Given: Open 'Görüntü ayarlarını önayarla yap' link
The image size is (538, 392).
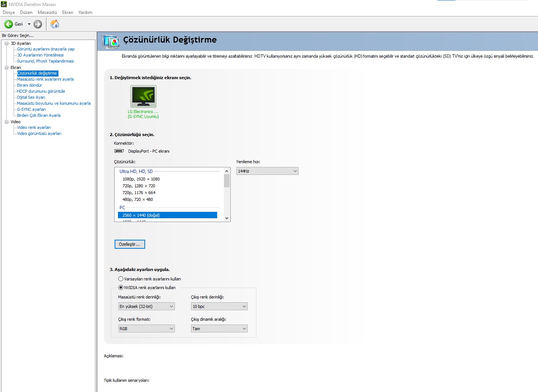Looking at the screenshot, I should [x=46, y=49].
